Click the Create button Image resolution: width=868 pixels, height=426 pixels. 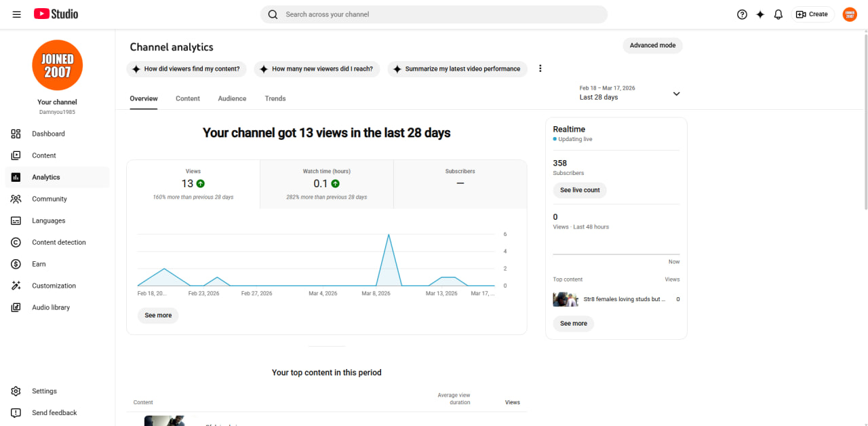click(812, 14)
